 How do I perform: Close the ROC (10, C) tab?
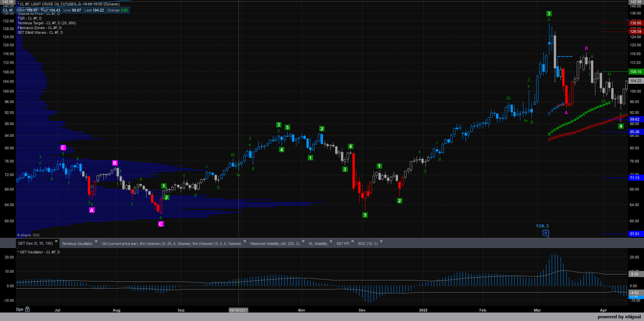tap(382, 242)
